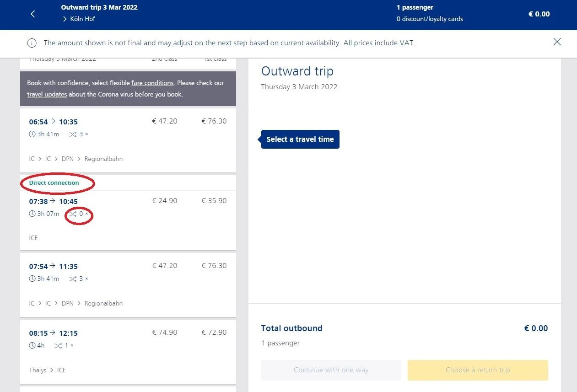Click the info icon beside price notice
The image size is (577, 392).
coord(32,43)
